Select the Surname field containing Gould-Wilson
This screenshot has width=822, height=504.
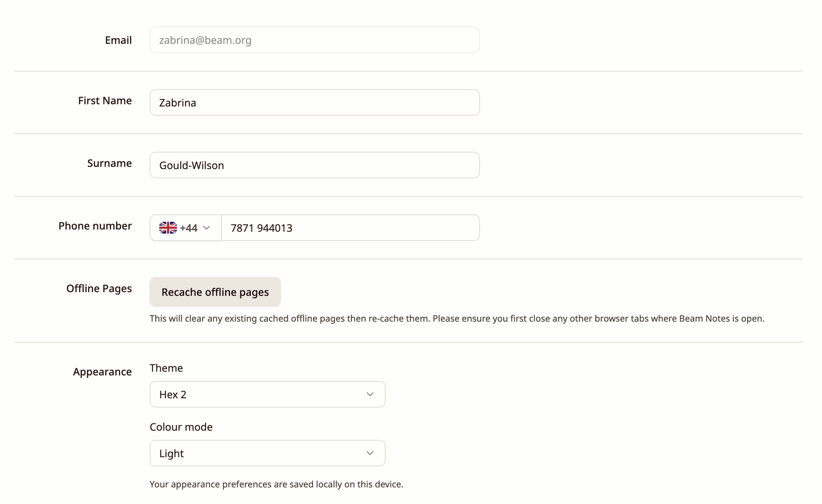tap(315, 165)
